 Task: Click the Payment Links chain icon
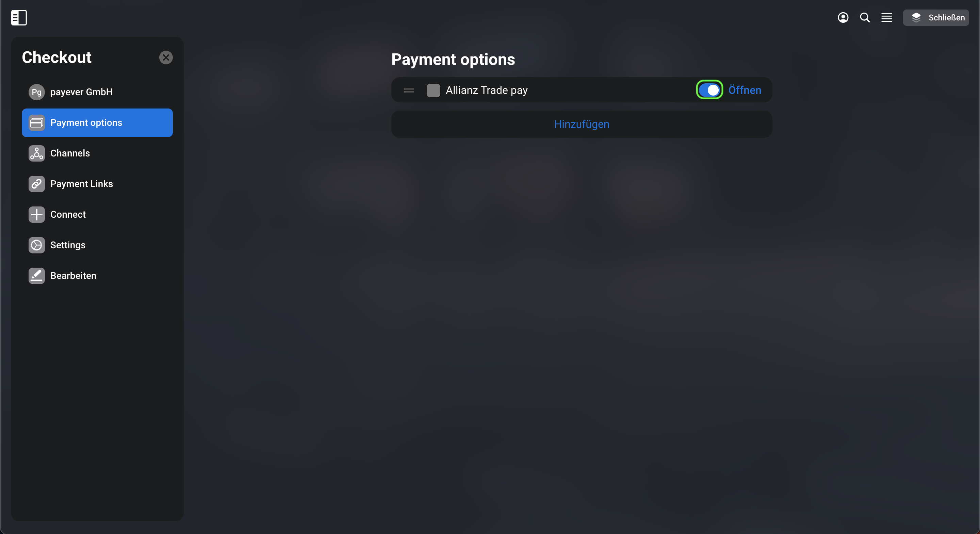[x=36, y=184]
